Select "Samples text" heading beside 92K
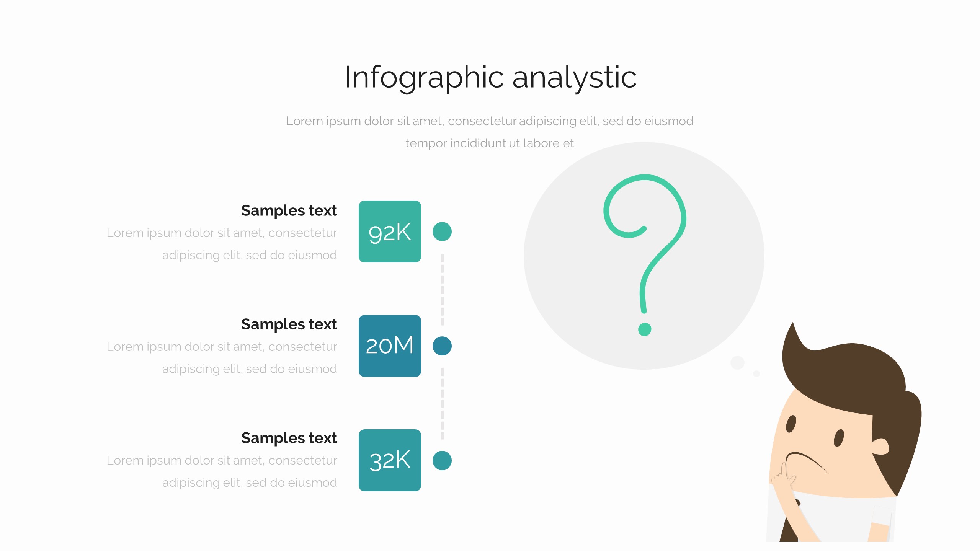Screen dimensions: 980x551 289,210
